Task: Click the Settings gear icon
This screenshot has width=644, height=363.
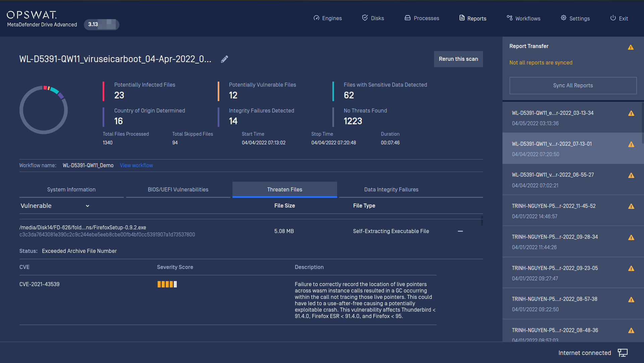Action: (x=563, y=18)
